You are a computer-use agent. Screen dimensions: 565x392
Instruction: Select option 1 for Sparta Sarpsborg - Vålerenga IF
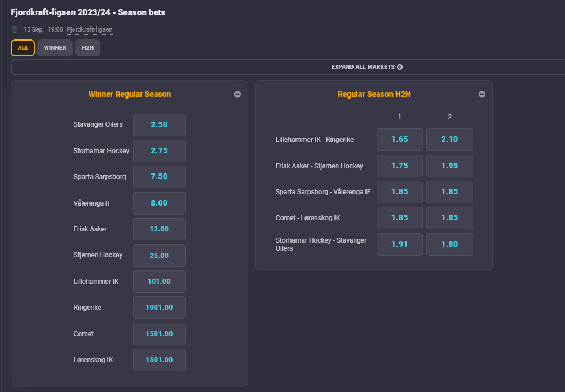click(400, 192)
